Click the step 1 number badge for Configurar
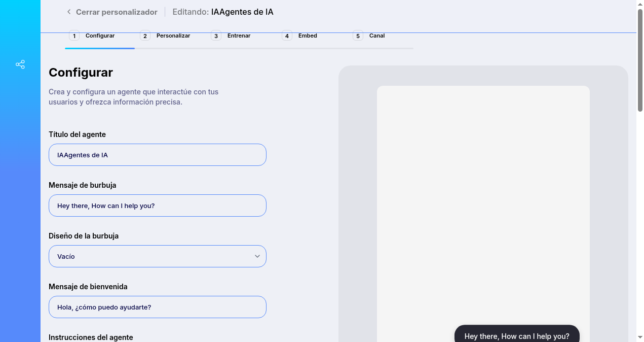 click(x=74, y=36)
